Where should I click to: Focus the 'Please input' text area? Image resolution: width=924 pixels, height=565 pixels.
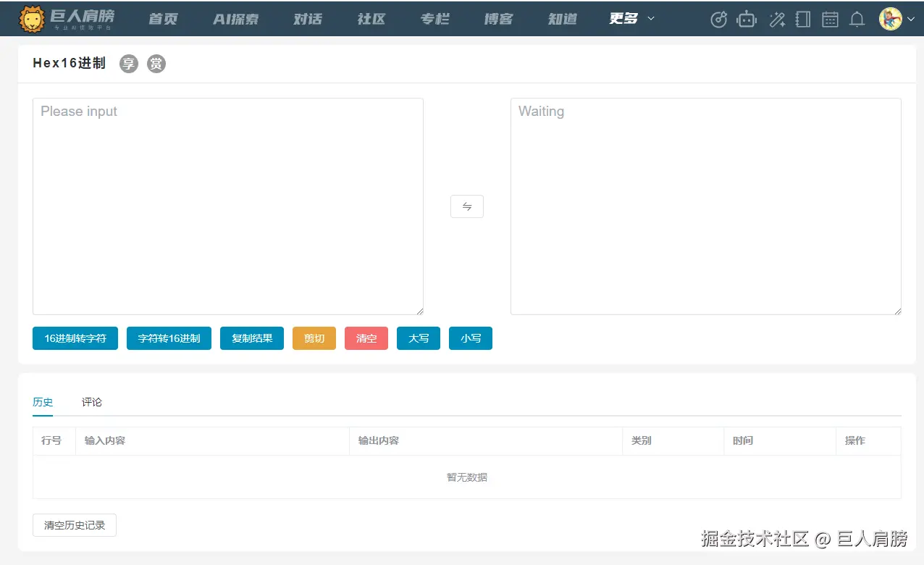click(228, 206)
